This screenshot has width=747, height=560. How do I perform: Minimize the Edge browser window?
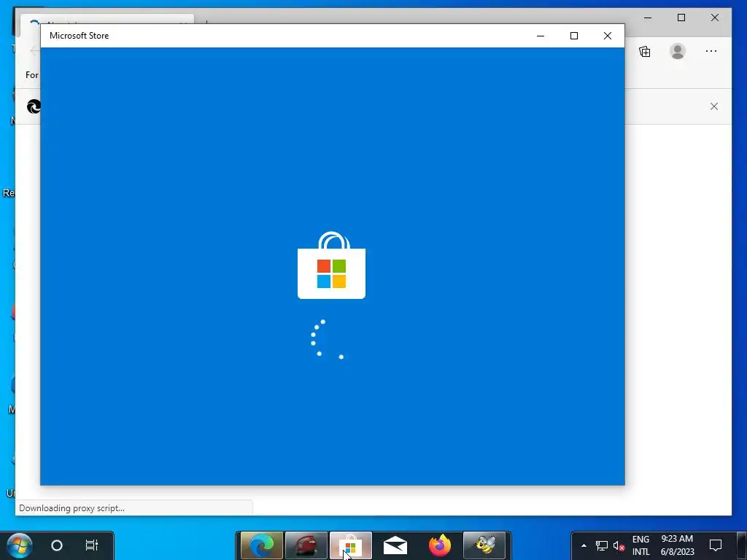[x=648, y=17]
